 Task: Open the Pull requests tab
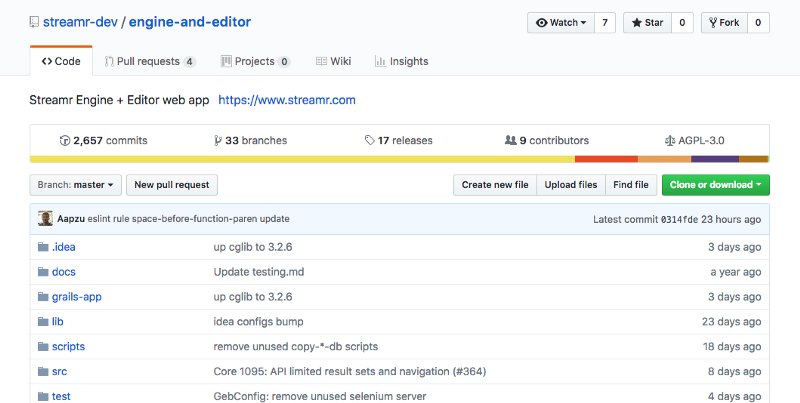(x=150, y=61)
